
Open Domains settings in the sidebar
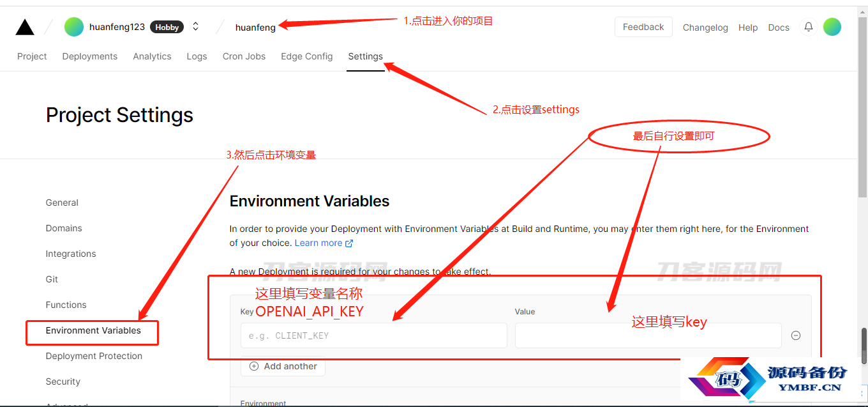pyautogui.click(x=64, y=228)
